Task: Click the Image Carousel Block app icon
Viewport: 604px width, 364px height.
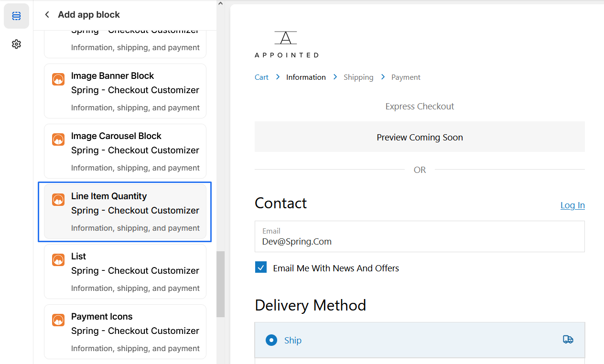Action: pyautogui.click(x=58, y=140)
